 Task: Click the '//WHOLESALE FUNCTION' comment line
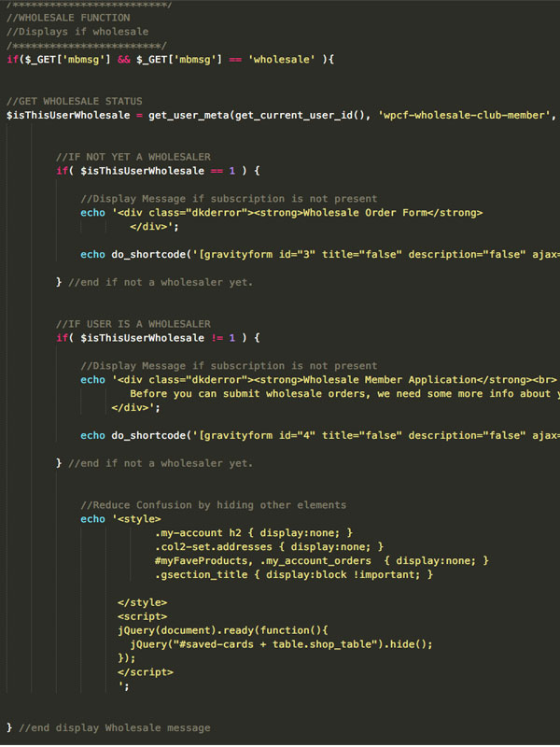(x=68, y=18)
